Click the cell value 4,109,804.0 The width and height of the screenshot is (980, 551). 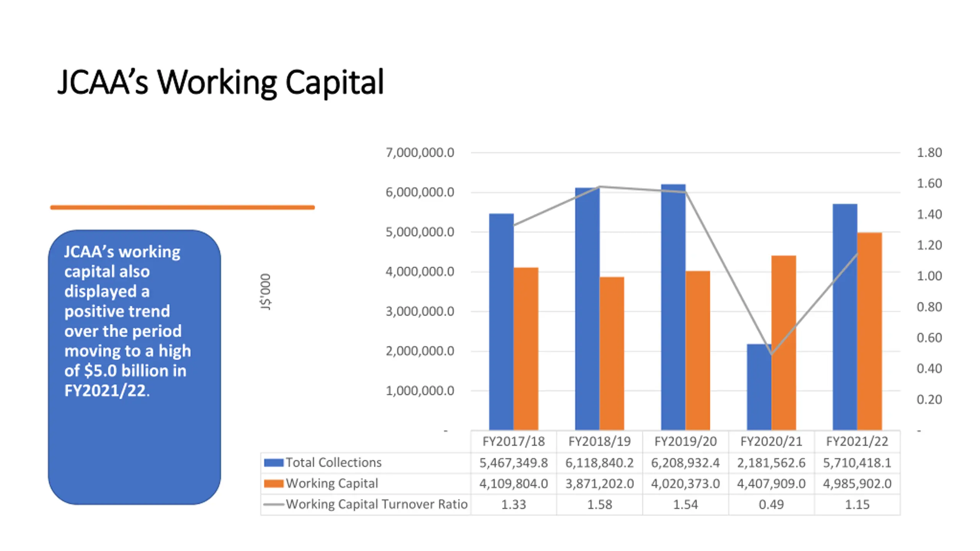(x=514, y=484)
